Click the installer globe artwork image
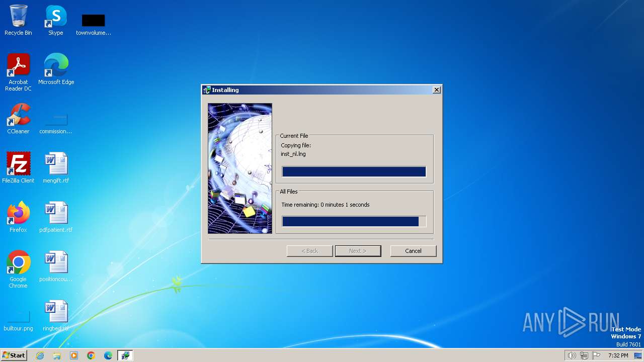 pos(240,168)
